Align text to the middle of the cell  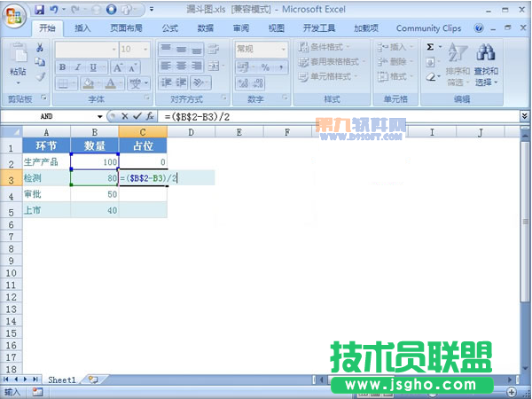pos(181,49)
